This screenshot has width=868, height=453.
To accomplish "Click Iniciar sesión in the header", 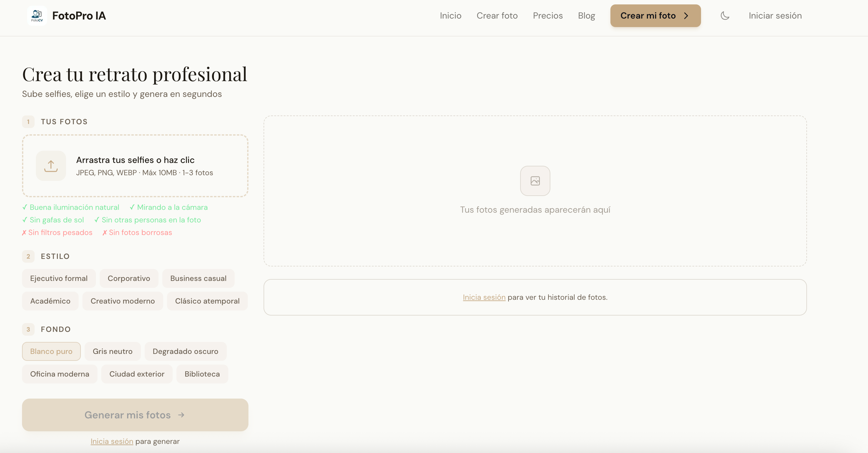I will tap(775, 15).
